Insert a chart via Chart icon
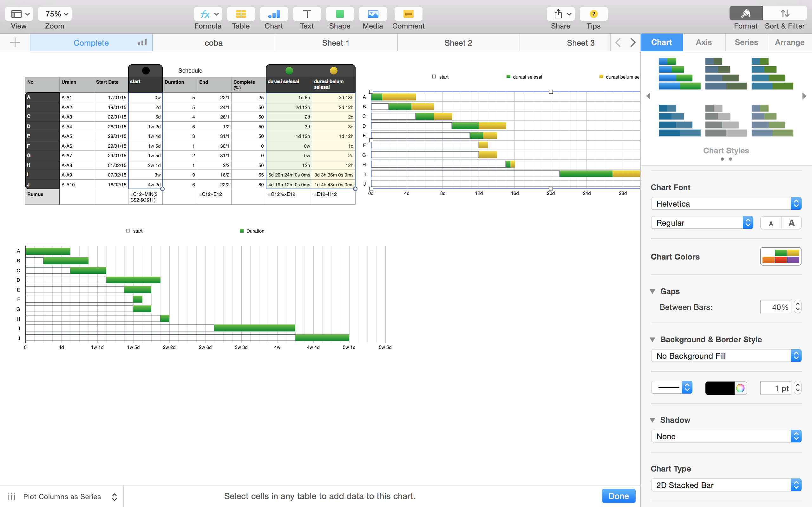 pos(273,14)
